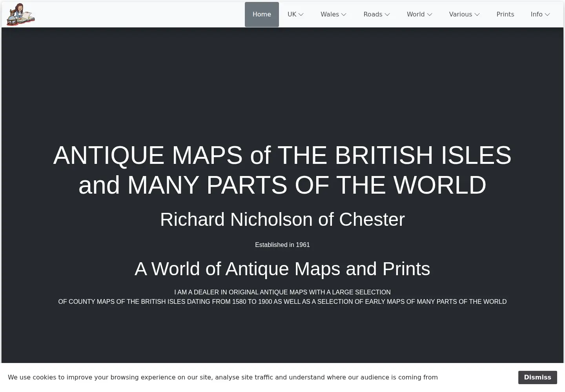Click the 'I AM A DEALER IN ORIGINAL ANTIQUE MAPS' line
This screenshot has height=392, width=565.
pos(282,292)
